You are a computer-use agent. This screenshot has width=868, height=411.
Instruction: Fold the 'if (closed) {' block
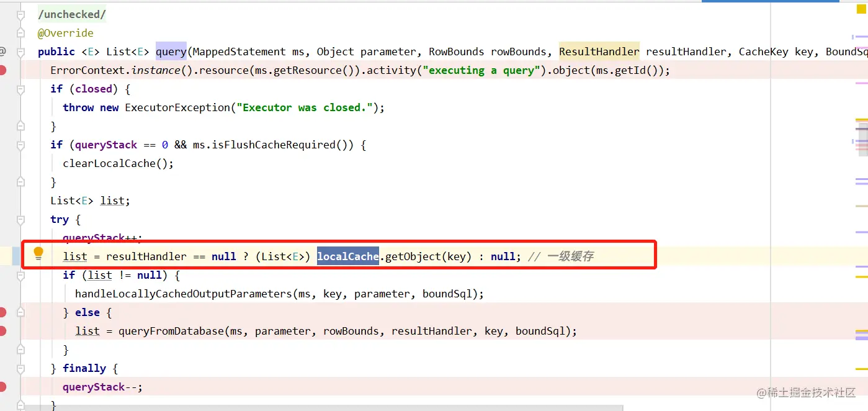coord(20,89)
